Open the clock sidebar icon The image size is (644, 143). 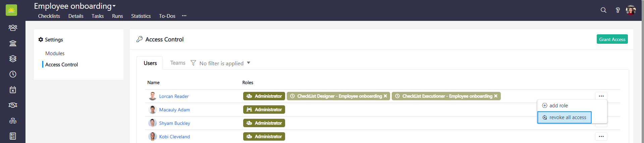(x=13, y=74)
